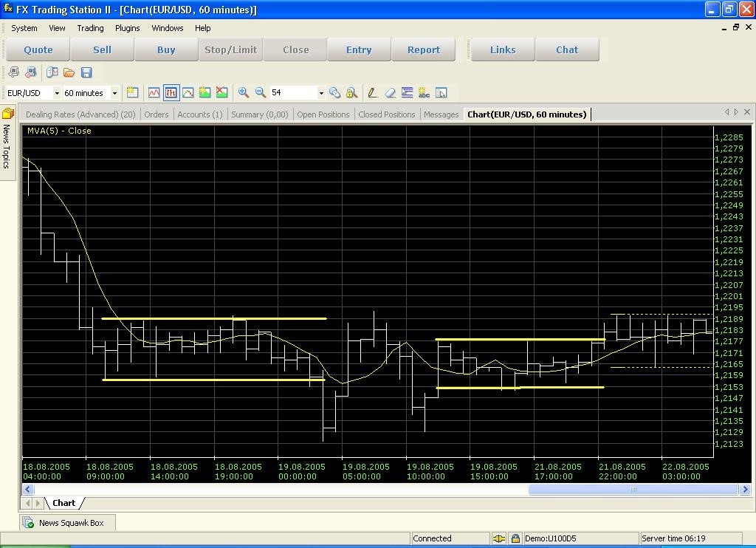Viewport: 756px width, 548px height.
Task: Click the zoom in magnifier icon
Action: [x=243, y=92]
